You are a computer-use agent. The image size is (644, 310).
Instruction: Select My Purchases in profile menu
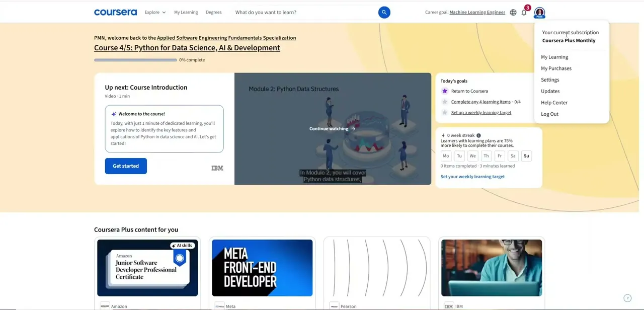pyautogui.click(x=556, y=68)
